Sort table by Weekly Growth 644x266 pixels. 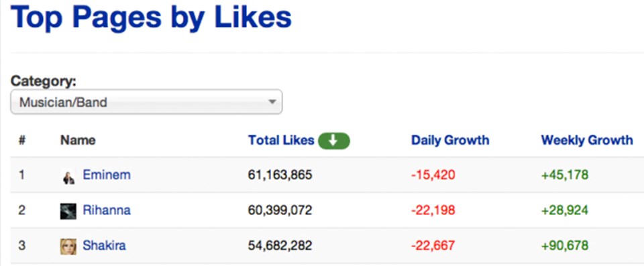[587, 140]
